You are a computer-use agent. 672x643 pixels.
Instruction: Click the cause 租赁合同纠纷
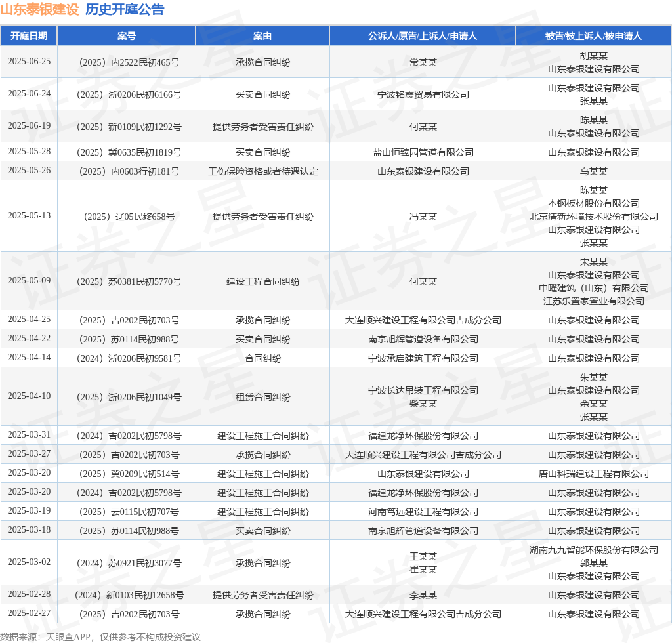[x=262, y=397]
